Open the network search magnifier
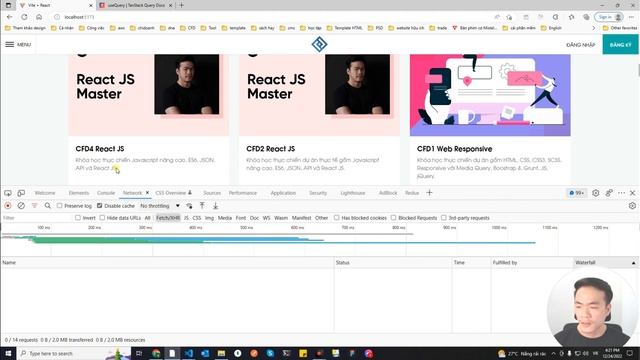The height and width of the screenshot is (360, 640). pyautogui.click(x=48, y=206)
